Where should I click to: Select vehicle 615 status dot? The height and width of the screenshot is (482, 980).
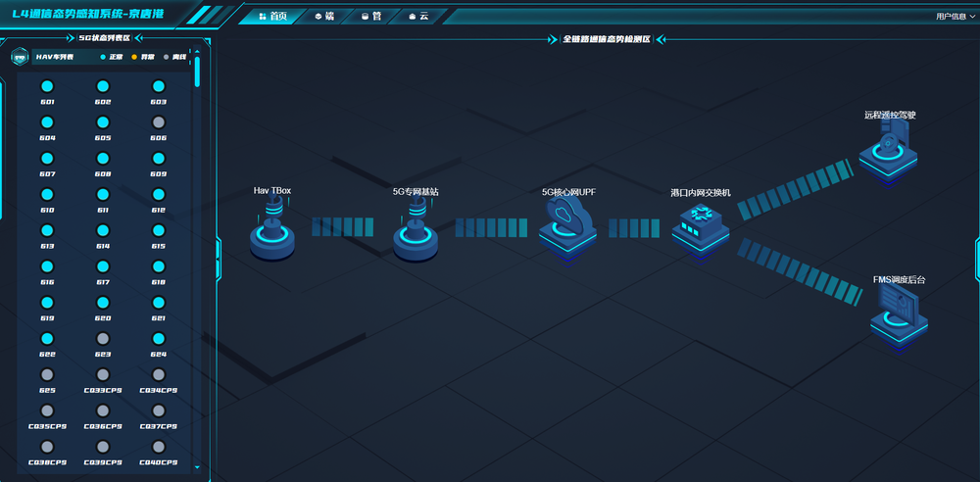[159, 230]
